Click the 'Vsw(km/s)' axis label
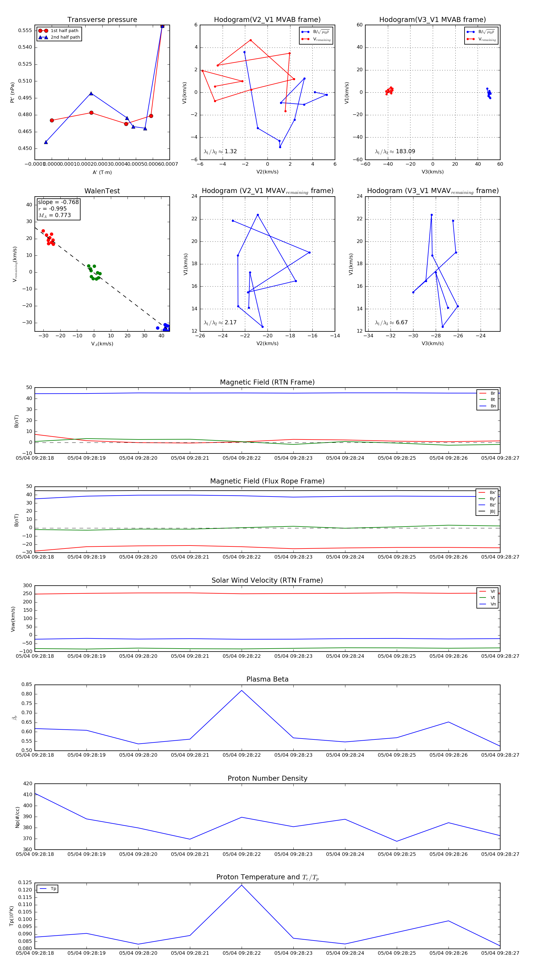 pos(13,619)
